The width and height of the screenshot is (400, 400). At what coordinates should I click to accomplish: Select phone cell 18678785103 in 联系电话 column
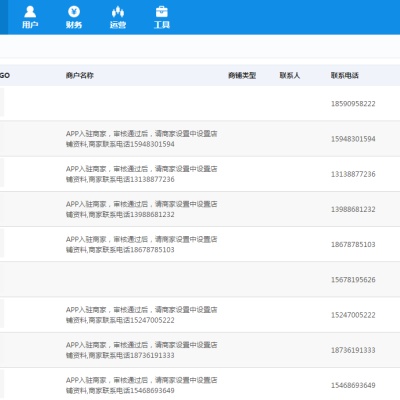(353, 244)
